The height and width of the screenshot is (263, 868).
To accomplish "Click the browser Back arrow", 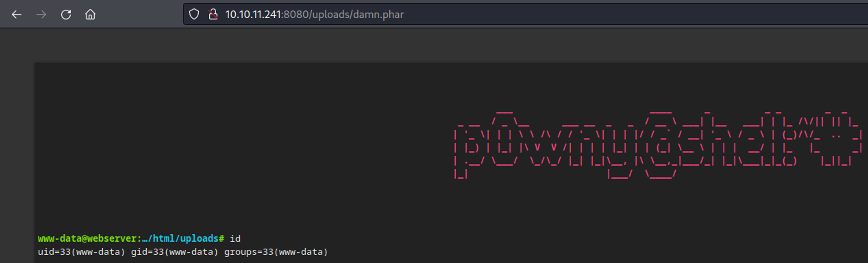I will 16,14.
